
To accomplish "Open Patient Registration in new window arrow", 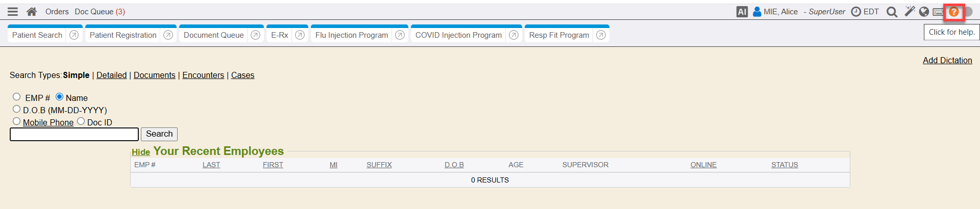I will [168, 35].
